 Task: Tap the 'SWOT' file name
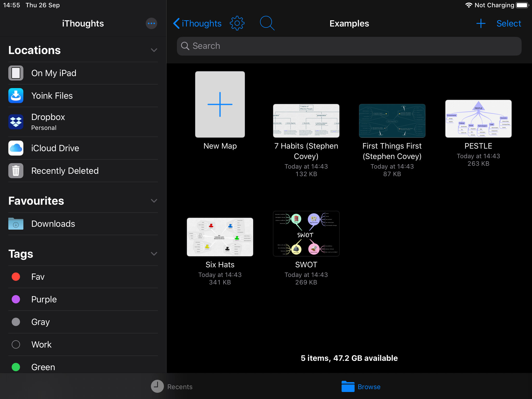[x=306, y=265]
